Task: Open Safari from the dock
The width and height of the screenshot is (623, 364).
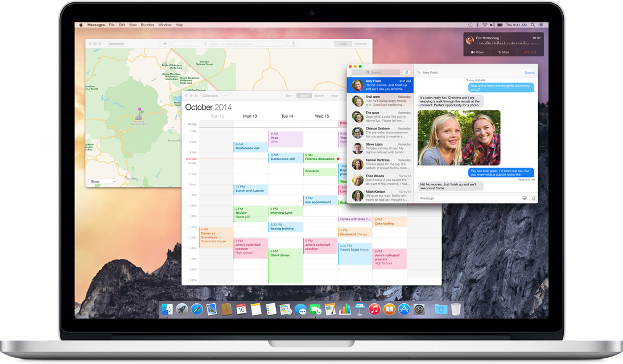Action: [197, 309]
